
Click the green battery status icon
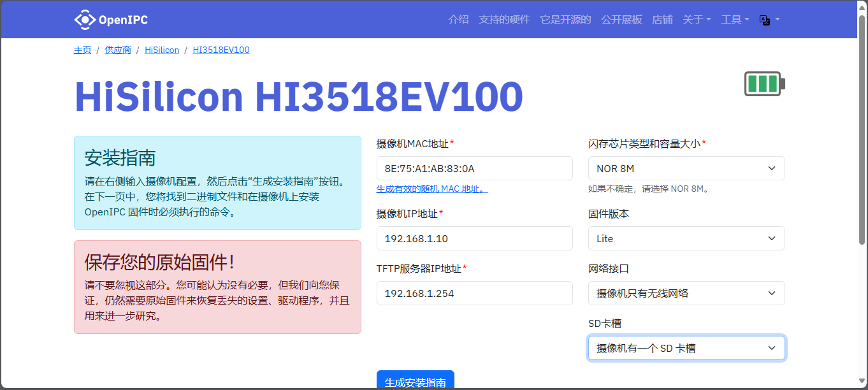[x=765, y=84]
